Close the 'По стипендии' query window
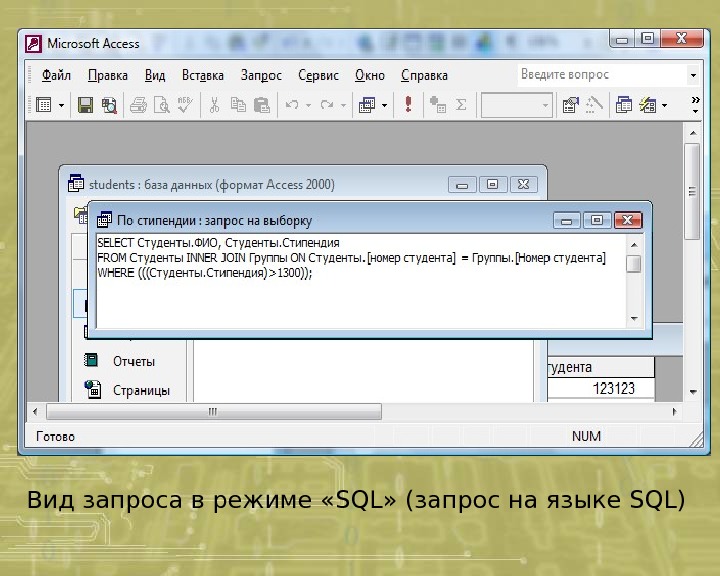The width and height of the screenshot is (720, 576). coord(628,220)
